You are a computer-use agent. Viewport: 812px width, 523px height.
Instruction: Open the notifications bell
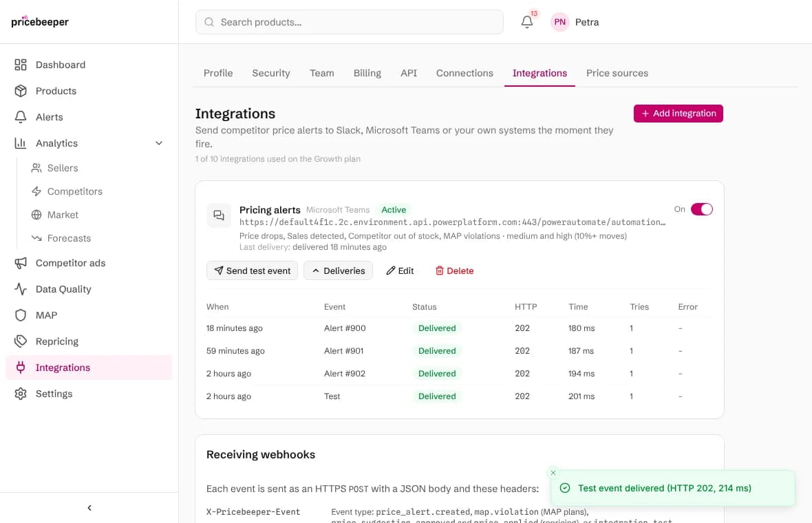(x=526, y=22)
